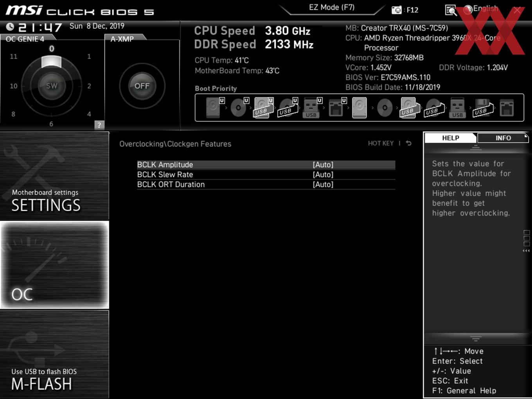
Task: Select legacy CD/DVD boot device icon
Action: [385, 108]
